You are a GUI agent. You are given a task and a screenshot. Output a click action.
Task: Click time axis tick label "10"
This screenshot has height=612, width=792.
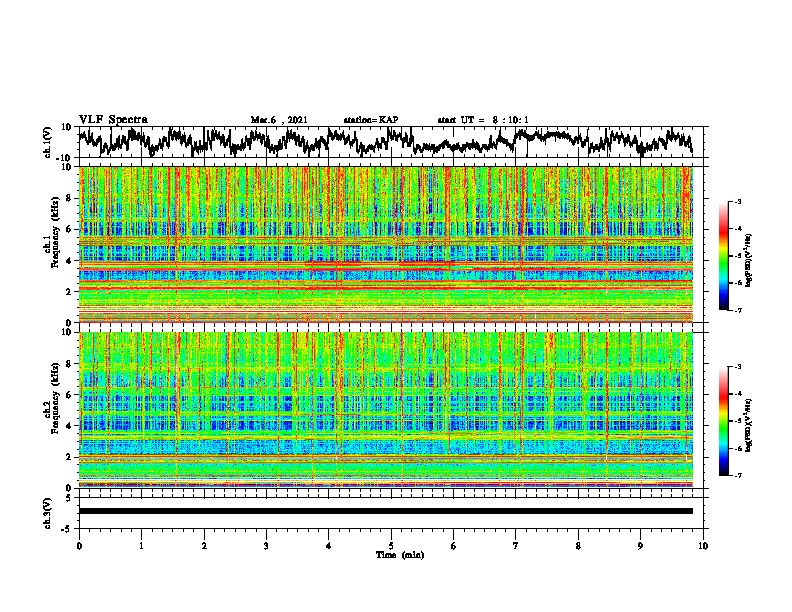pyautogui.click(x=703, y=546)
